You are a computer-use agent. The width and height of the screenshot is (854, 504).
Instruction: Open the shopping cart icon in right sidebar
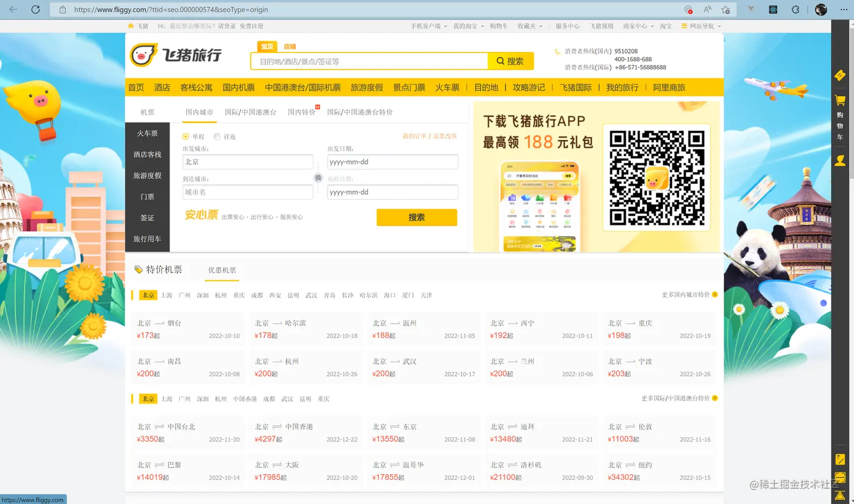tap(840, 100)
